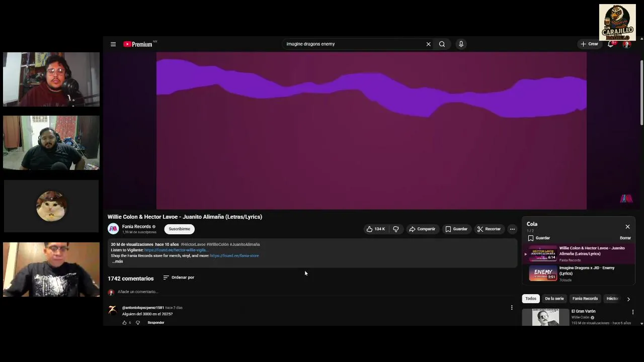The width and height of the screenshot is (644, 362).
Task: Expand description with ...más
Action: tap(117, 261)
